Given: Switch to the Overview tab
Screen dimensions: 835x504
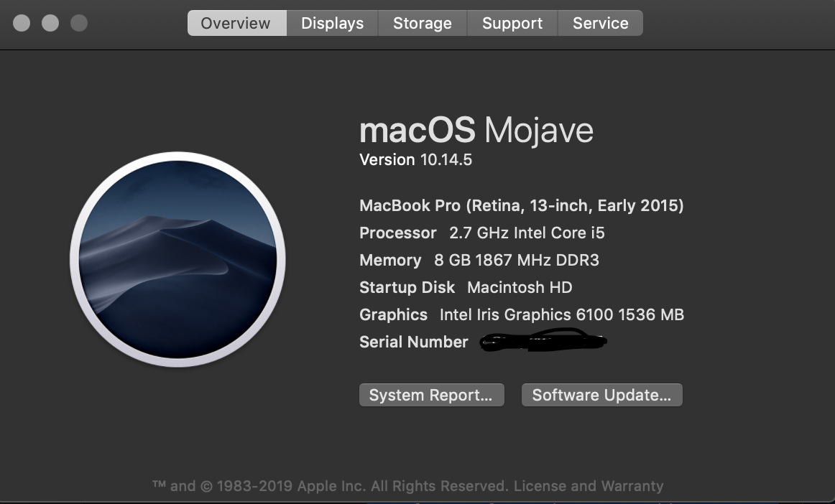Looking at the screenshot, I should [x=236, y=23].
